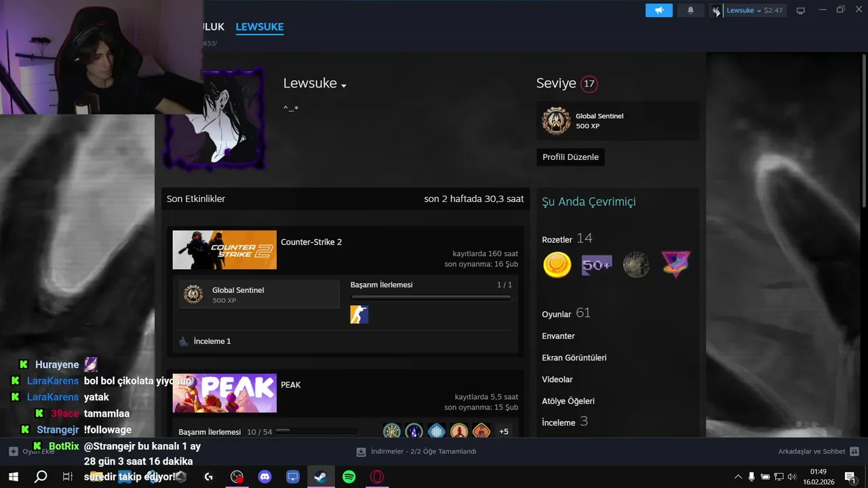Show +5 more PEAK achievements
This screenshot has height=488, width=868.
(x=504, y=432)
